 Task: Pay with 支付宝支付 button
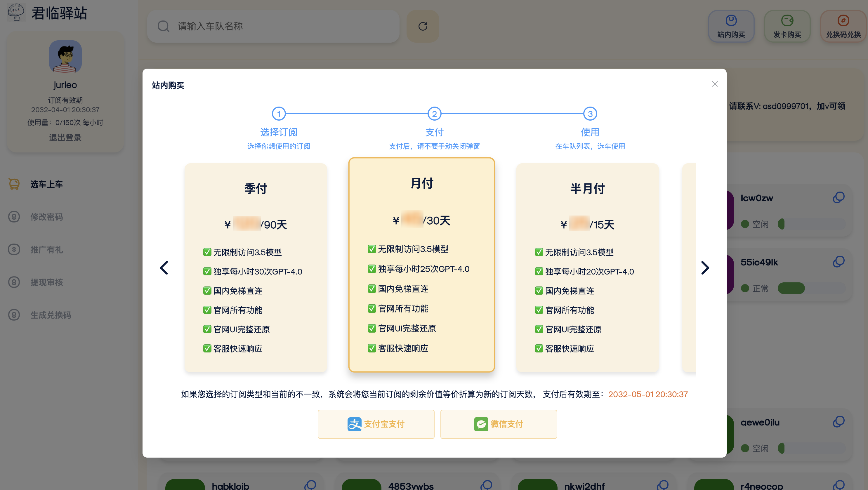pyautogui.click(x=376, y=424)
